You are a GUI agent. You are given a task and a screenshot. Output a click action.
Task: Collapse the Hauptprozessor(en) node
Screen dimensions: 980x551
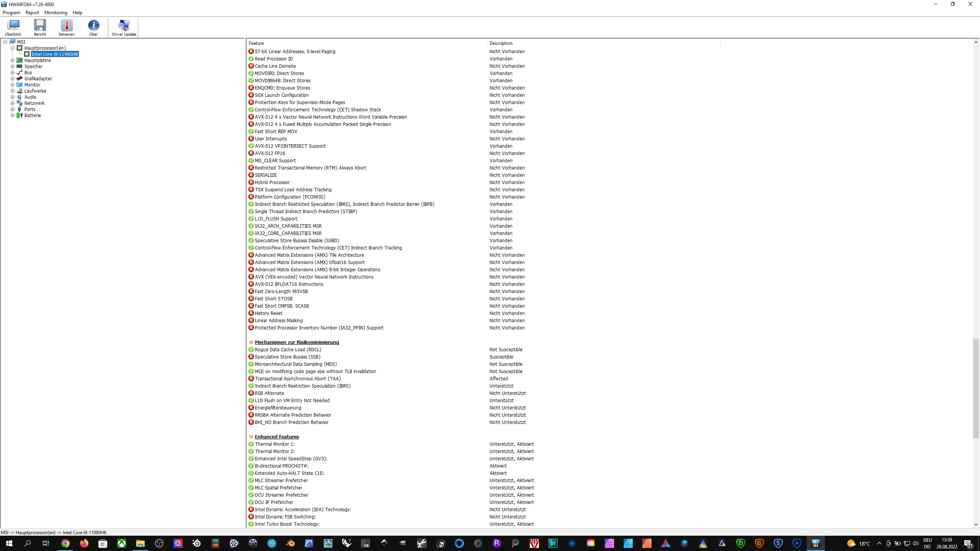(12, 48)
